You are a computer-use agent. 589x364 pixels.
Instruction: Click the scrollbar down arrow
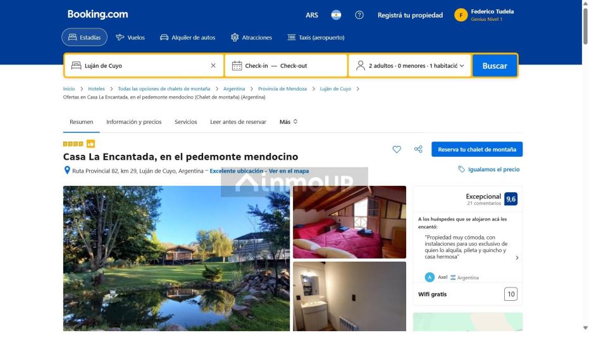pos(585,327)
